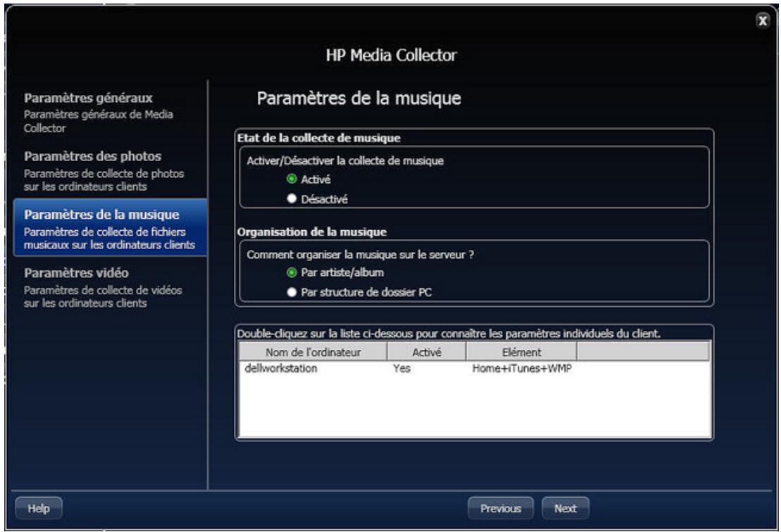Close the HP Media Collector window

(x=762, y=20)
